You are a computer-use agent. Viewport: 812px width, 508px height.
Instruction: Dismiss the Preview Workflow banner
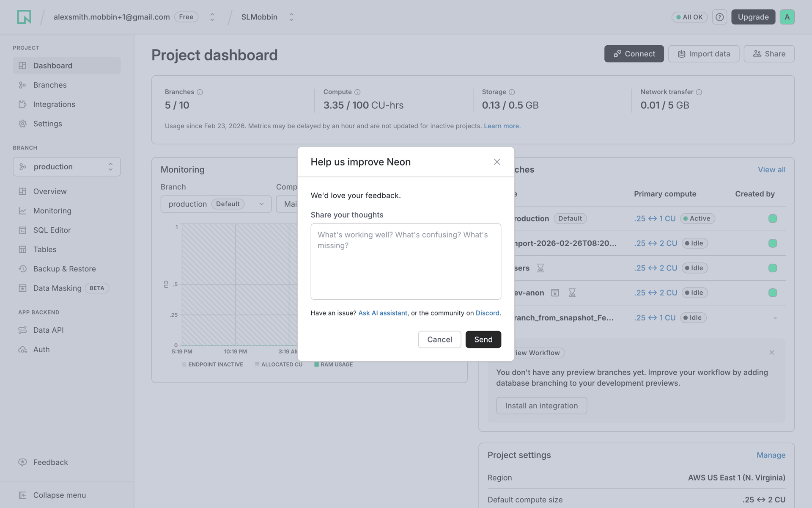tap(772, 353)
